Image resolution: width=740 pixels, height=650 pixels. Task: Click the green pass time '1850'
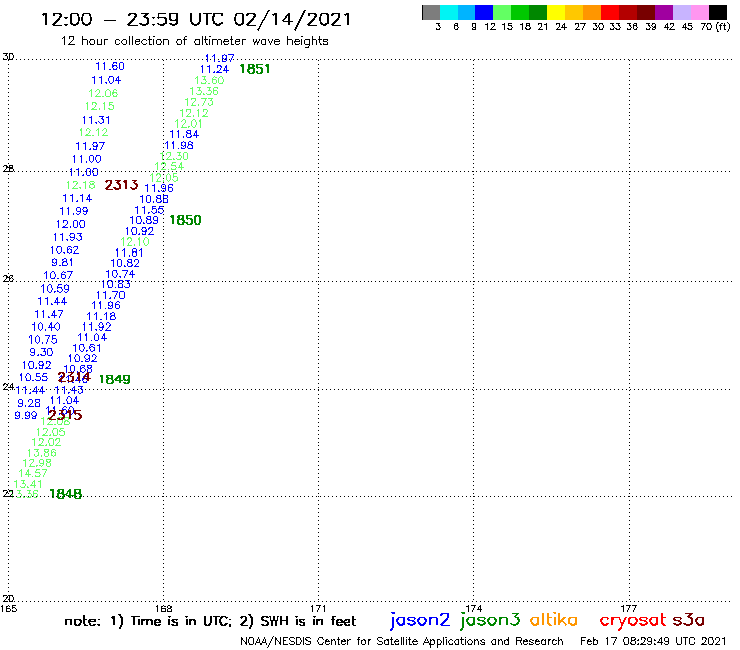(185, 220)
